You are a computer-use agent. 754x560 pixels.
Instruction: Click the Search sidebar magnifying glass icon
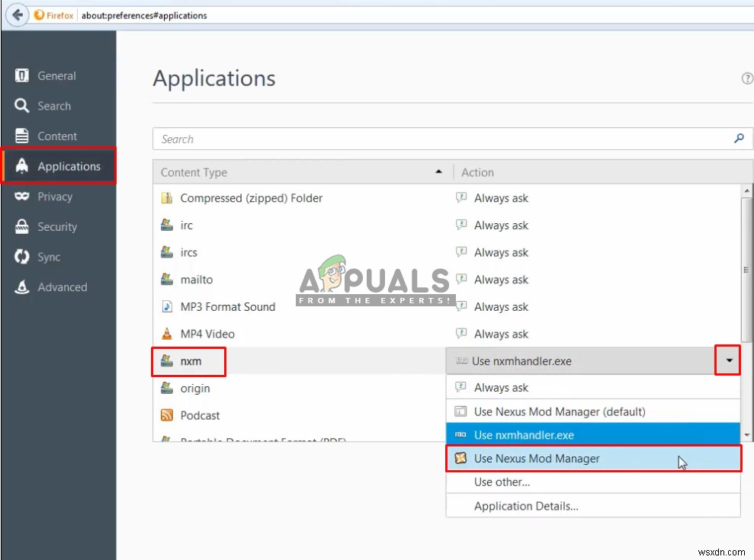21,106
